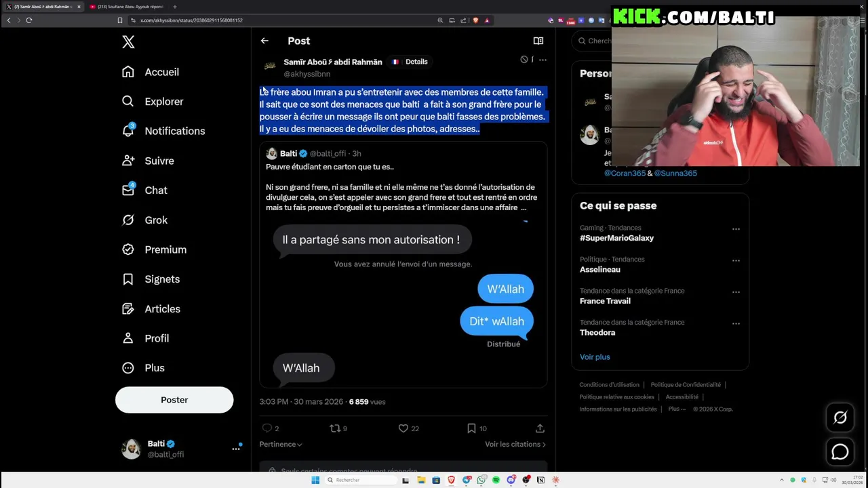Open Spotify from the taskbar

(x=496, y=480)
